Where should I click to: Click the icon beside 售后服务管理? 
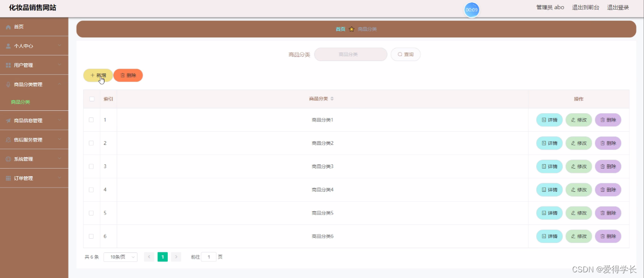point(8,140)
